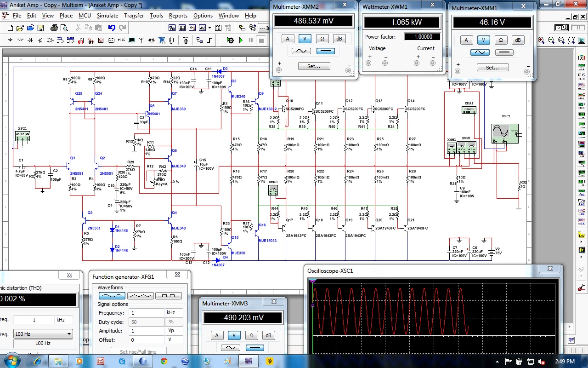Viewport: 588px width, 368px height.
Task: Open the frequency kHz unit selector
Action: coord(174,313)
